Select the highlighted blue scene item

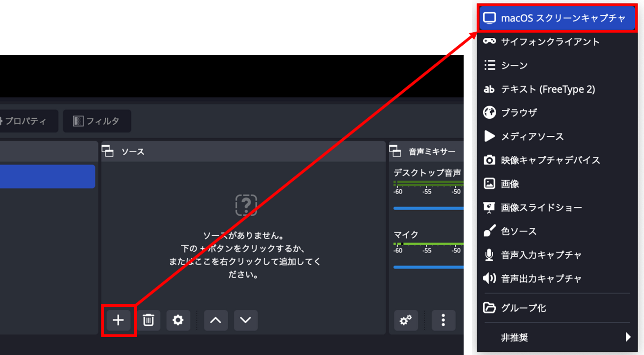click(47, 177)
